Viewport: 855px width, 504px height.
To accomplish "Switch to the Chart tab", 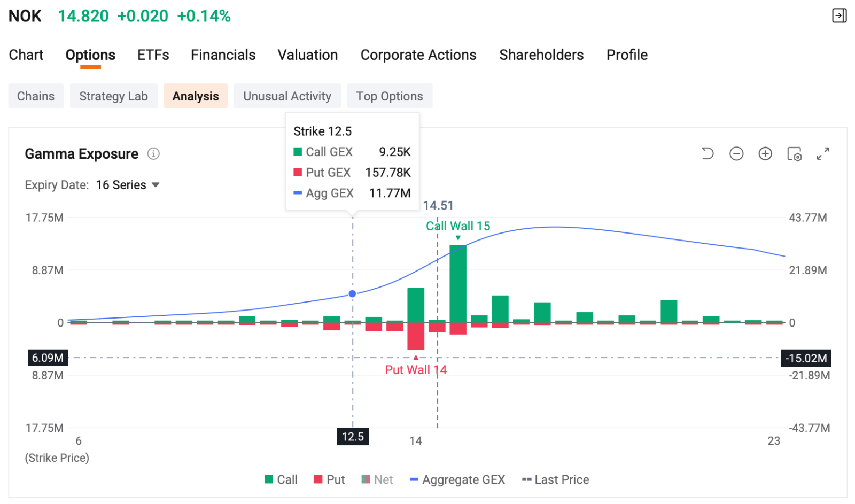I will [x=26, y=55].
